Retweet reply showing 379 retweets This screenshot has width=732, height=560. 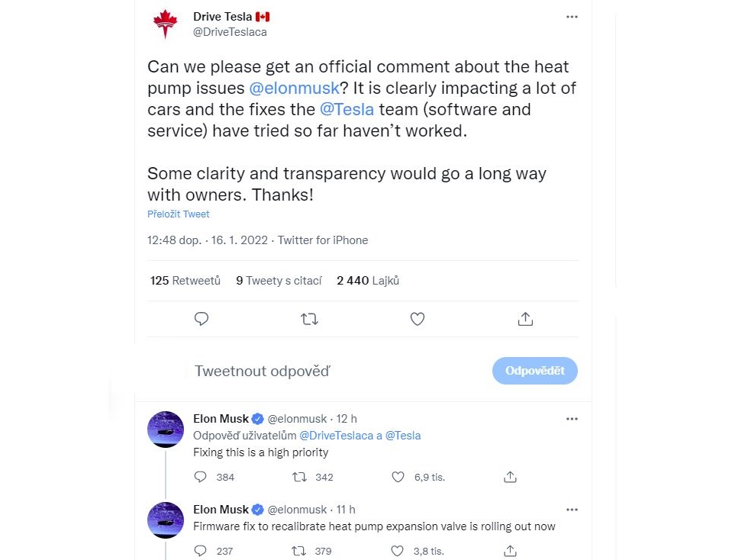pos(298,551)
